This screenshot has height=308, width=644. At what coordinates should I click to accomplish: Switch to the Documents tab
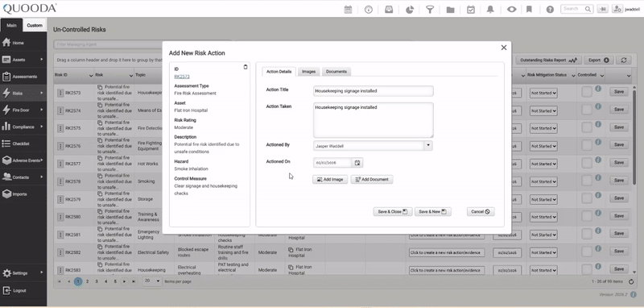[x=336, y=72]
